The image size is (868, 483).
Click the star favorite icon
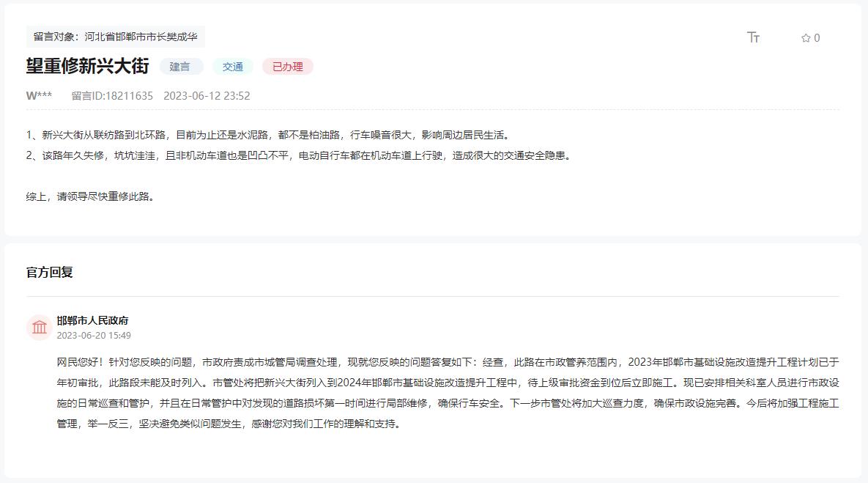806,37
